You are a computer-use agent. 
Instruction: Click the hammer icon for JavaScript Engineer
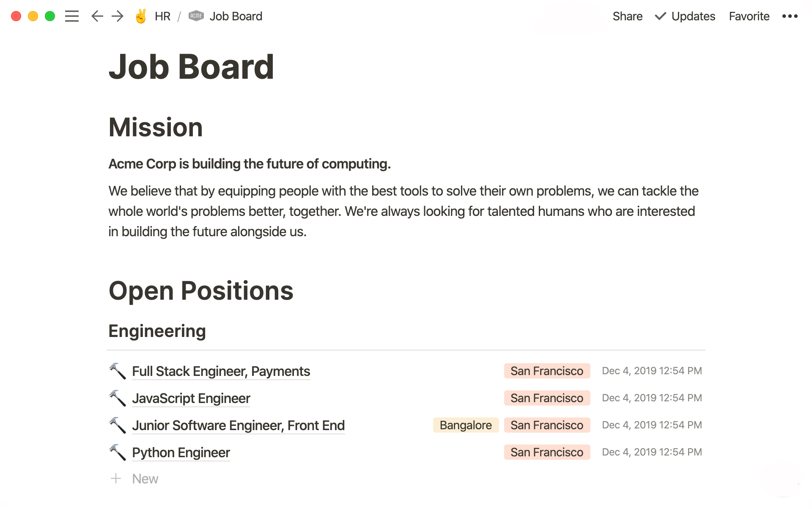click(x=116, y=398)
